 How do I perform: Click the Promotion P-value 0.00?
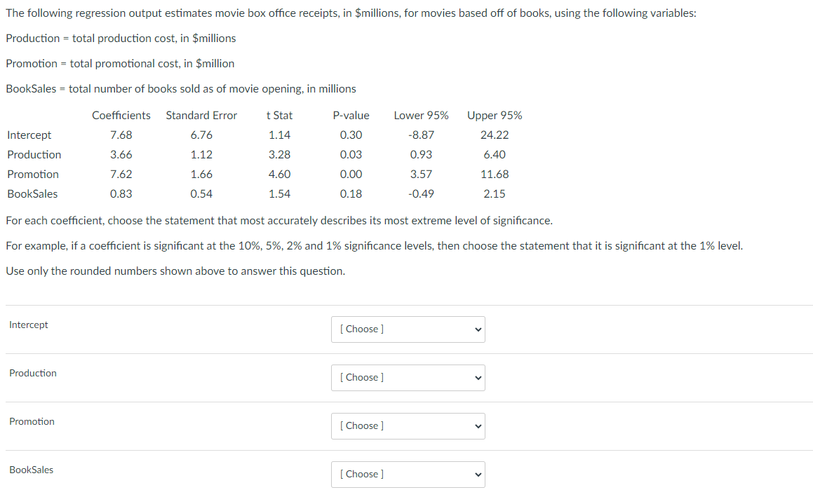click(x=351, y=174)
